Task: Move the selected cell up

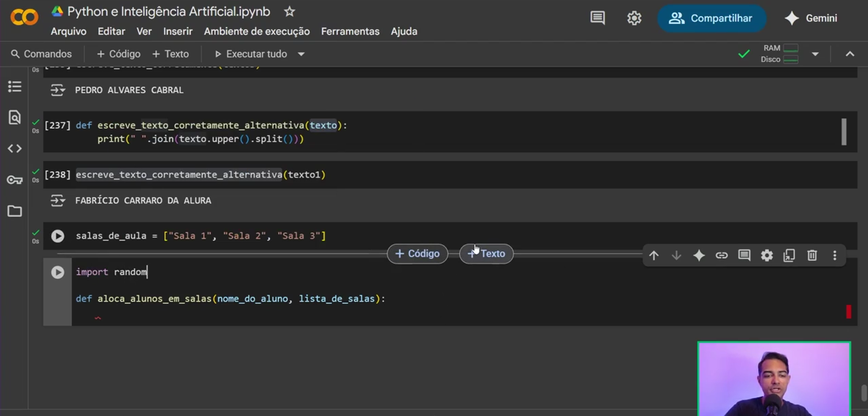Action: point(654,255)
